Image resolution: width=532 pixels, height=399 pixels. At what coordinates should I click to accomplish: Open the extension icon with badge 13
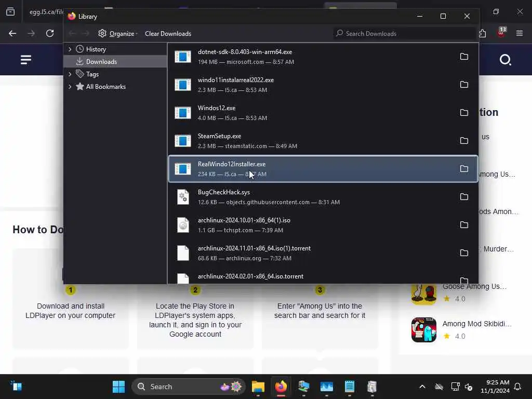(x=501, y=32)
